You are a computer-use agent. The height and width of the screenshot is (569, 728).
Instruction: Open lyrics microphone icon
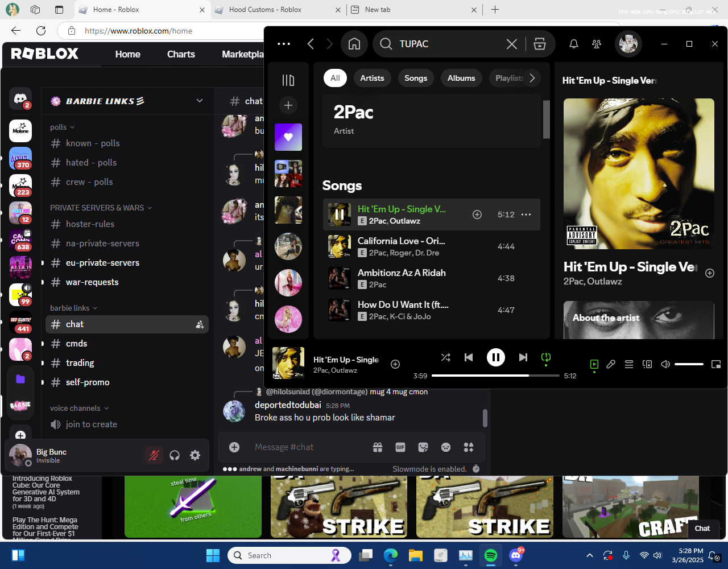pyautogui.click(x=611, y=364)
